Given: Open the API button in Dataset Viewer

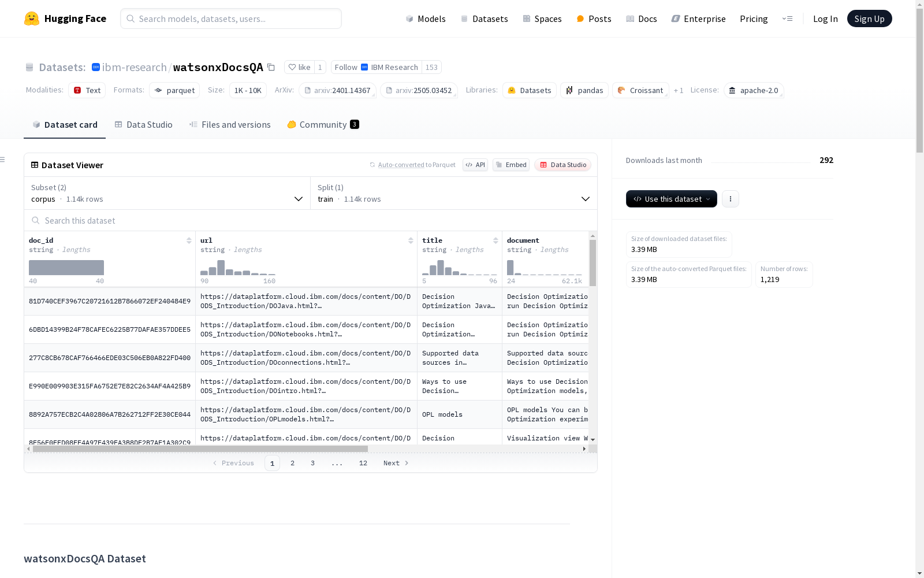Looking at the screenshot, I should click(475, 165).
